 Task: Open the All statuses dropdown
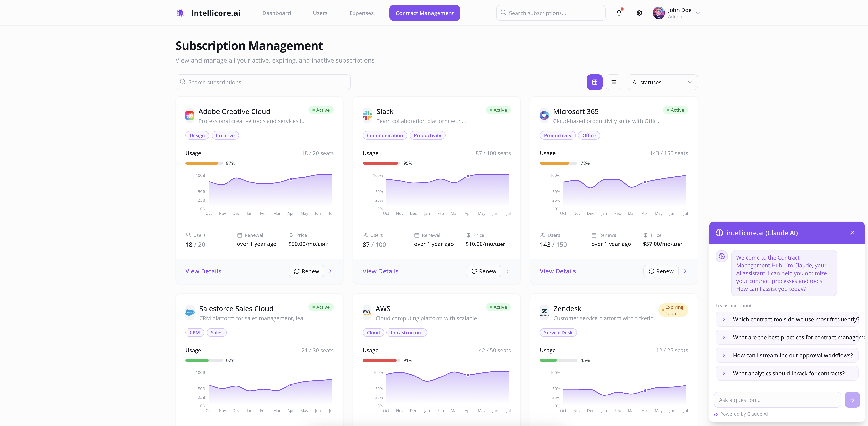pyautogui.click(x=662, y=82)
